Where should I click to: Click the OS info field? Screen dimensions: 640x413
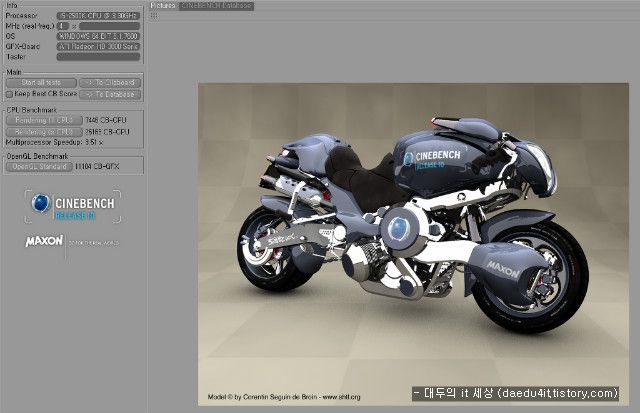tap(98, 36)
